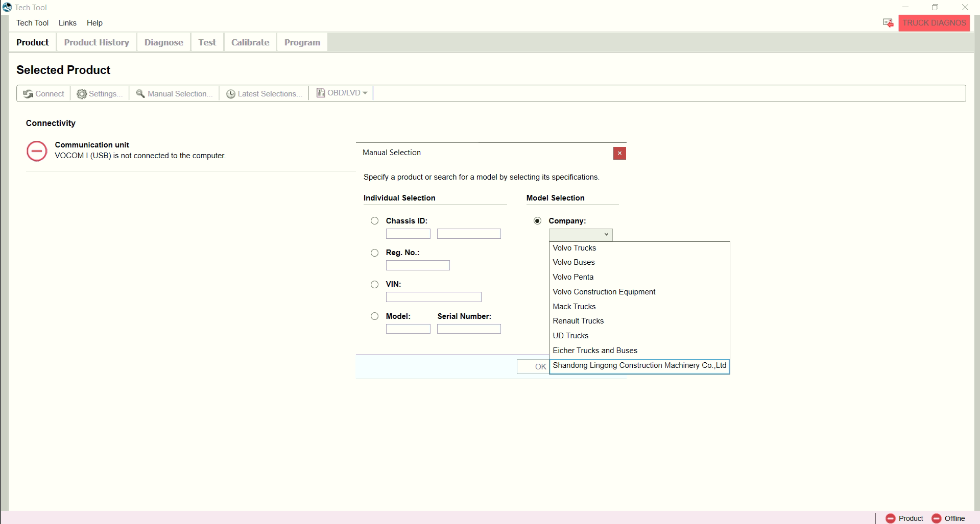The width and height of the screenshot is (980, 524).
Task: Collapse the Company combo box
Action: point(581,234)
